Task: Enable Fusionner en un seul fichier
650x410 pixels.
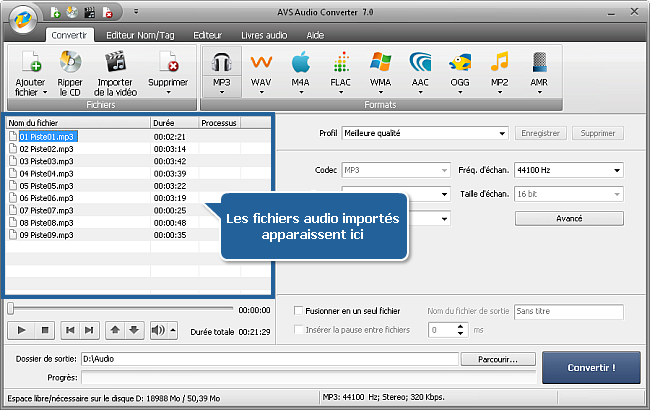Action: click(x=299, y=311)
